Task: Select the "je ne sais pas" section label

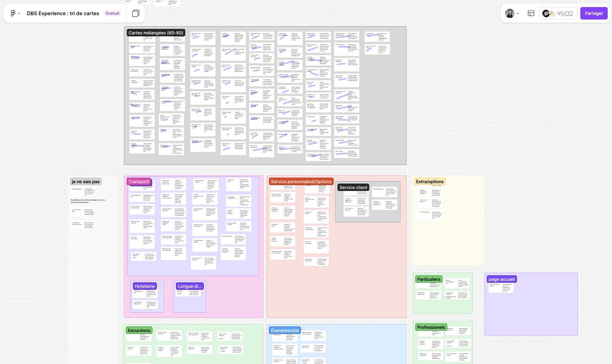Action: [x=86, y=182]
